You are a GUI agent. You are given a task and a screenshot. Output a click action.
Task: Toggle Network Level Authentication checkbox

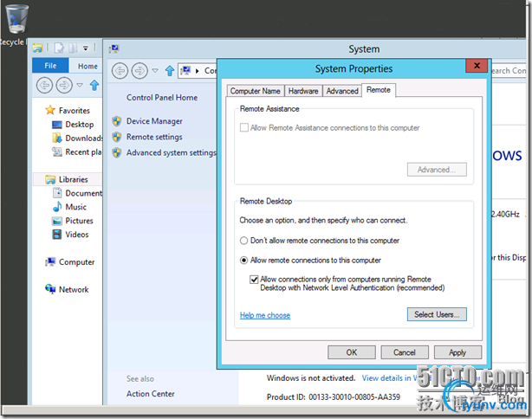(x=254, y=280)
